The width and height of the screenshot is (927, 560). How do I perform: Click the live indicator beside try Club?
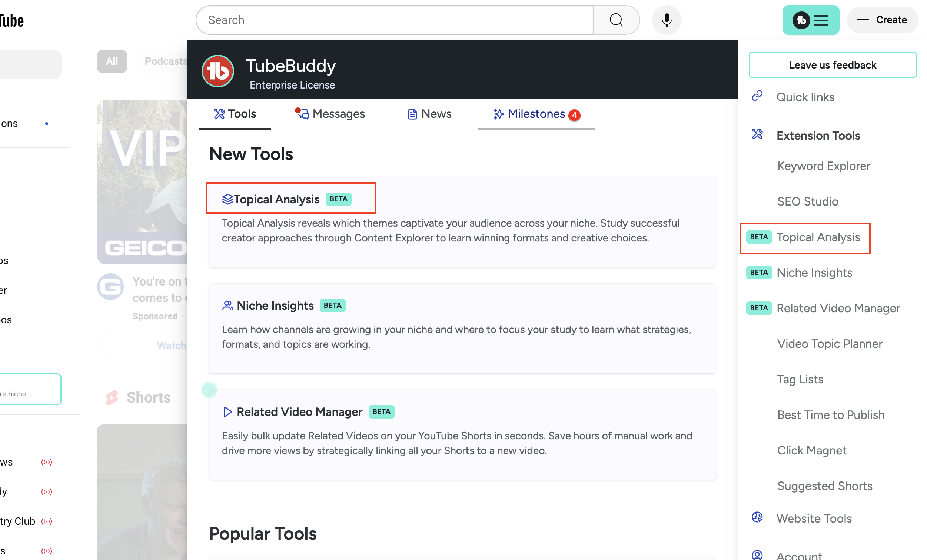point(46,521)
